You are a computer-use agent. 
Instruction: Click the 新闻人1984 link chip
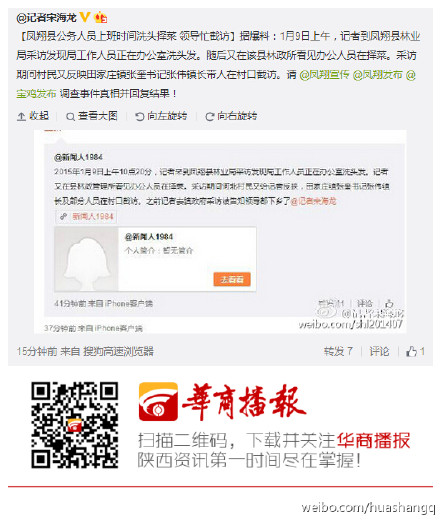(x=87, y=216)
